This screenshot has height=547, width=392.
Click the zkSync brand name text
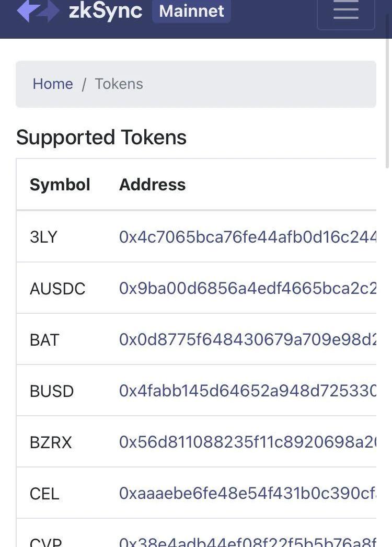pyautogui.click(x=106, y=11)
